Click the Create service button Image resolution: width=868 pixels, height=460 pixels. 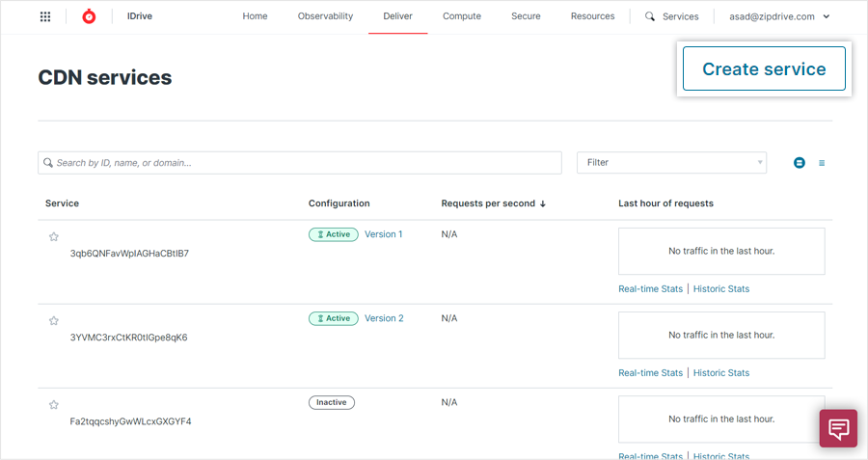(764, 68)
